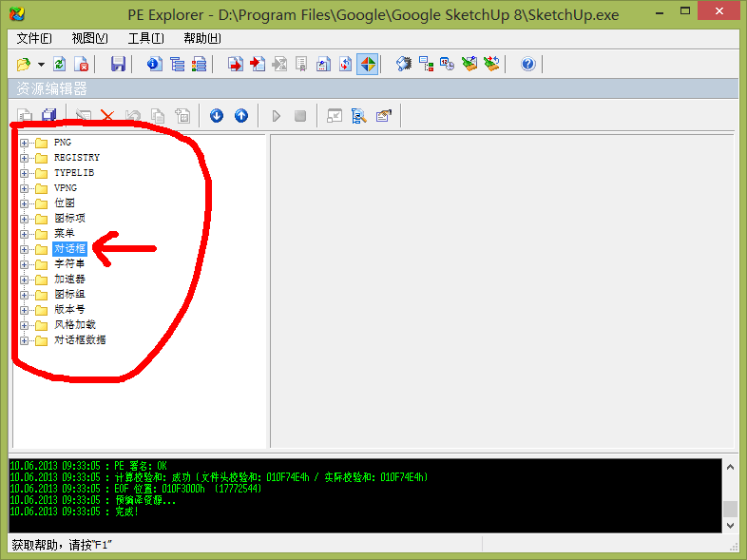Open help with the blue question mark icon
The image size is (747, 560).
(x=527, y=64)
